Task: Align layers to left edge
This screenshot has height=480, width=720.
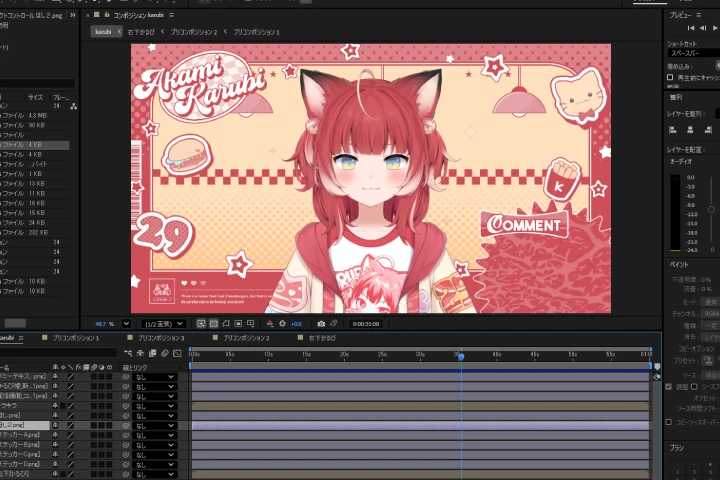Action: pyautogui.click(x=673, y=130)
